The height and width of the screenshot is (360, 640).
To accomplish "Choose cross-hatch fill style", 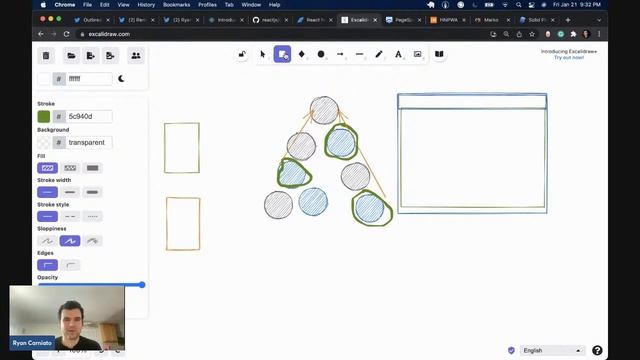I will point(70,168).
